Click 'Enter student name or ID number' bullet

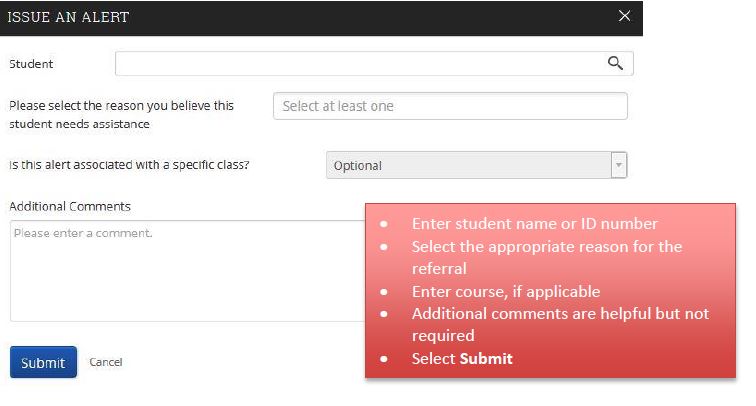point(534,224)
